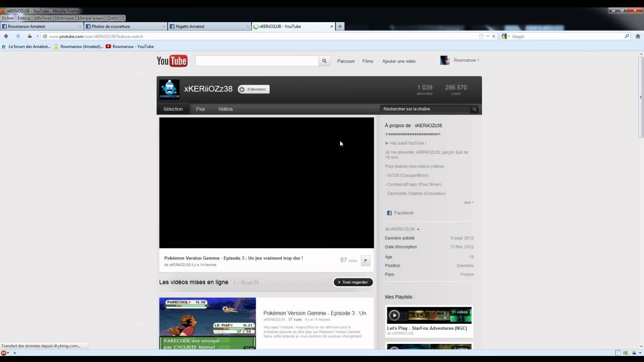
Task: Click the site identity icon in address bar
Action: click(x=45, y=36)
